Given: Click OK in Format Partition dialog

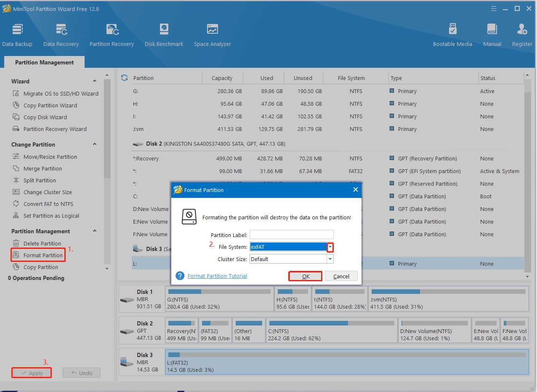Looking at the screenshot, I should [306, 276].
